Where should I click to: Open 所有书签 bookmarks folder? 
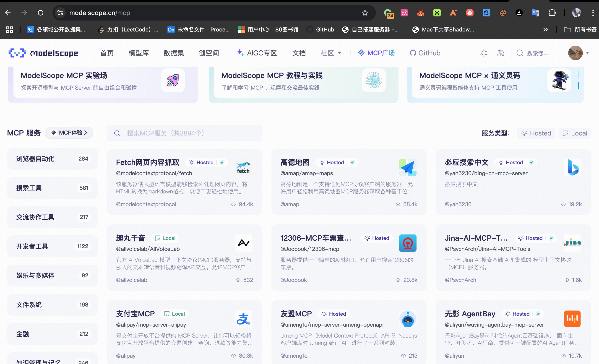pos(580,30)
